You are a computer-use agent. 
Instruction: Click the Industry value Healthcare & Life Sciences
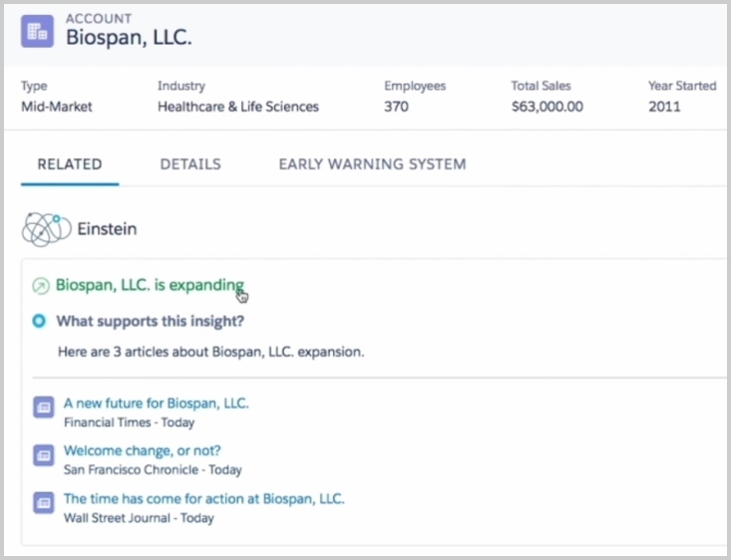point(238,107)
